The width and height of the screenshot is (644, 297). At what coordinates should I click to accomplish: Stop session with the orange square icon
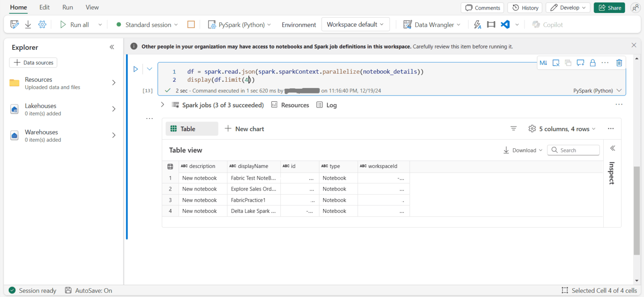click(191, 25)
